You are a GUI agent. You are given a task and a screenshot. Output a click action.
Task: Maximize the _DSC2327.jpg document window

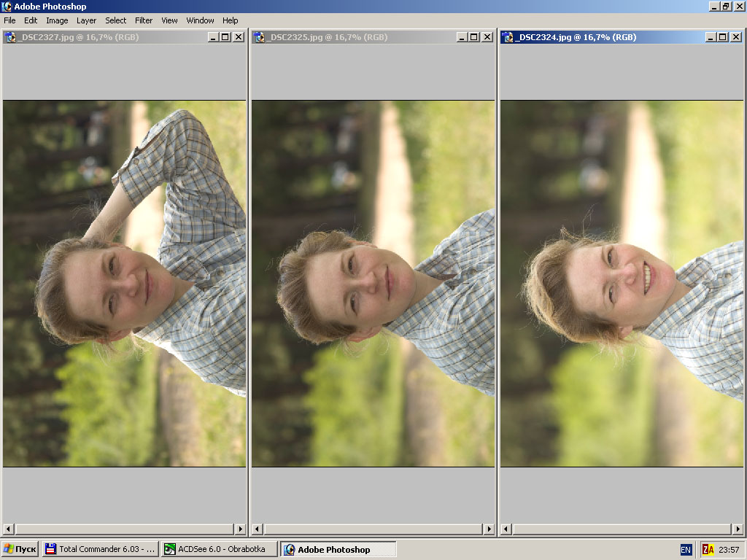coord(225,37)
